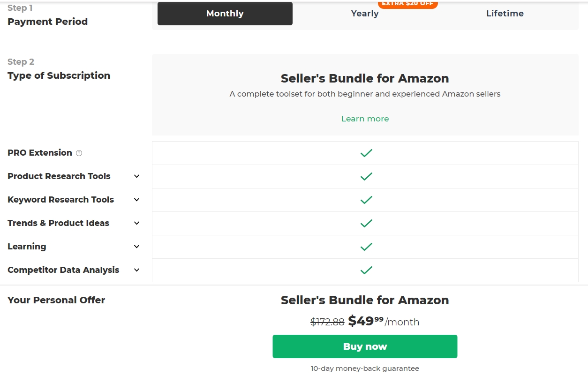Click the Product Research Tools checkmark
The height and width of the screenshot is (376, 588).
coord(366,176)
